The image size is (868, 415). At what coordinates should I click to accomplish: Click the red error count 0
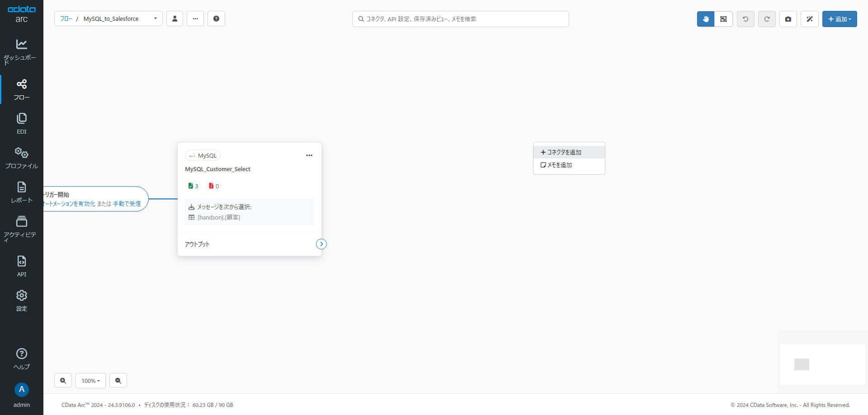coord(214,186)
